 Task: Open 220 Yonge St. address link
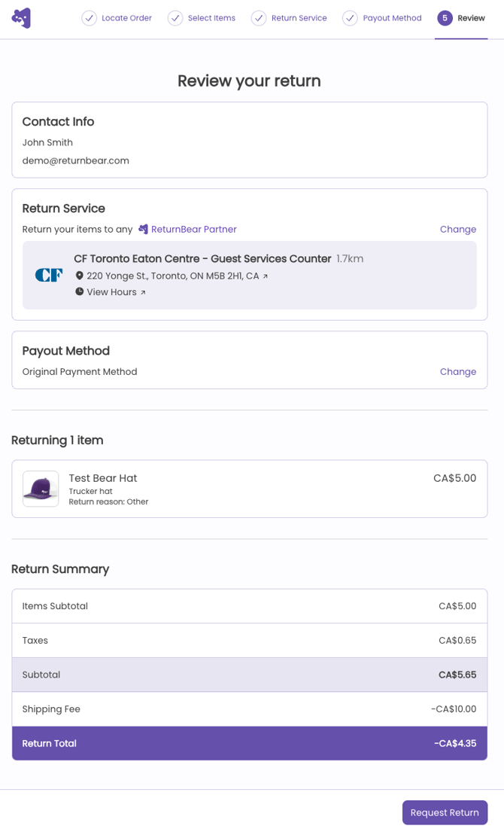173,276
